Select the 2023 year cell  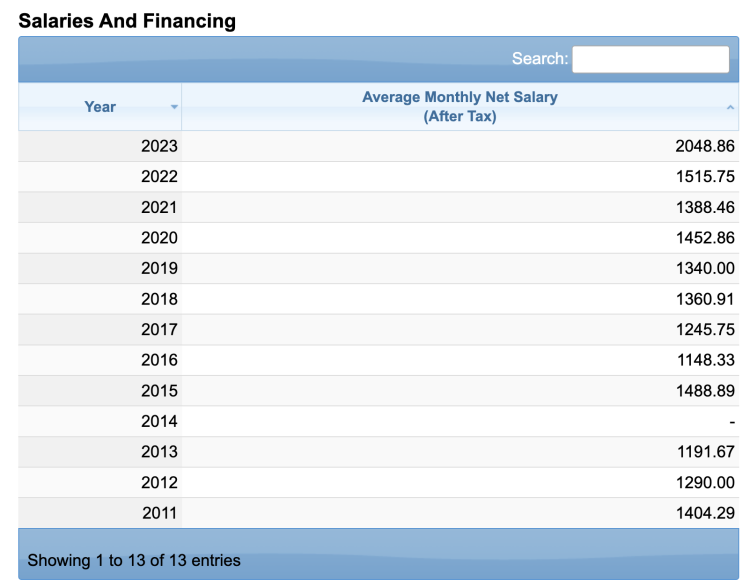coord(159,146)
